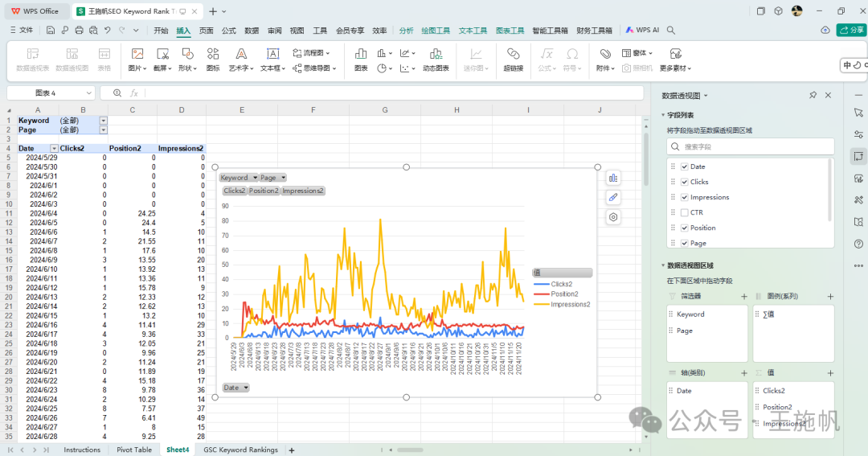Click the save icon in quick toolbar

pyautogui.click(x=51, y=31)
